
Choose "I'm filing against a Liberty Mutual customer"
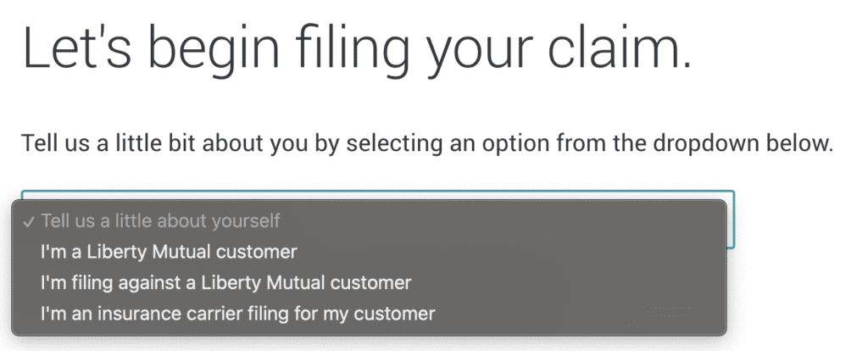(x=225, y=282)
